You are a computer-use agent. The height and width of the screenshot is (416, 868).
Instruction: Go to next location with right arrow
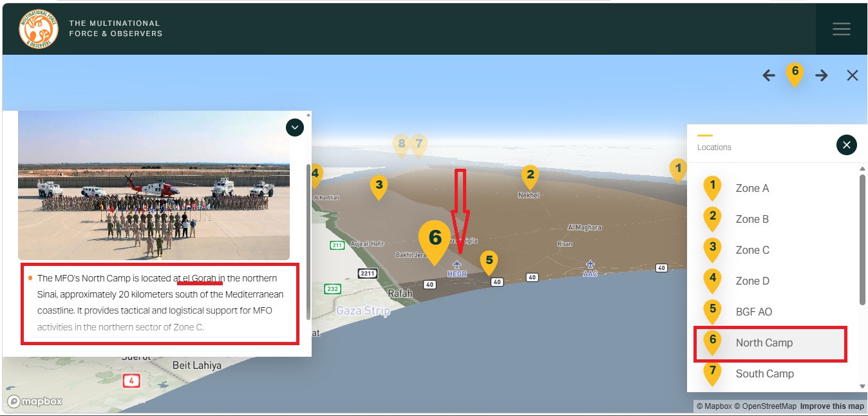point(822,75)
